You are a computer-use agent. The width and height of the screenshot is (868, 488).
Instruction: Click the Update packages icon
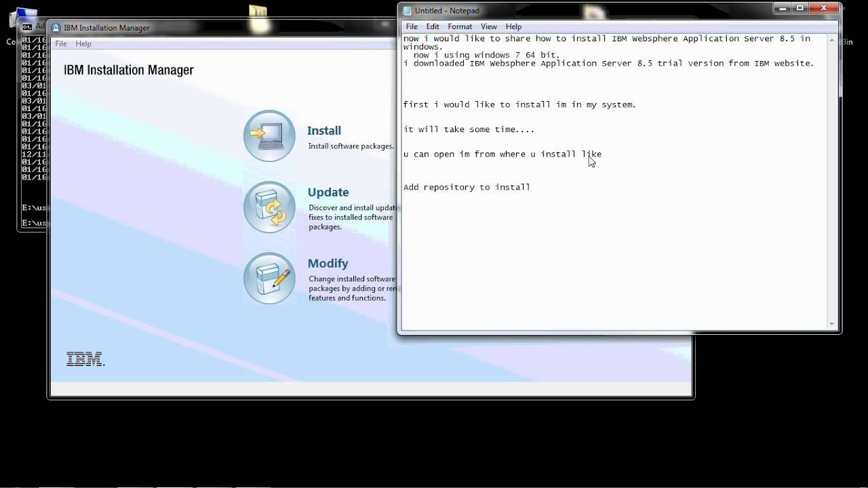(x=269, y=207)
